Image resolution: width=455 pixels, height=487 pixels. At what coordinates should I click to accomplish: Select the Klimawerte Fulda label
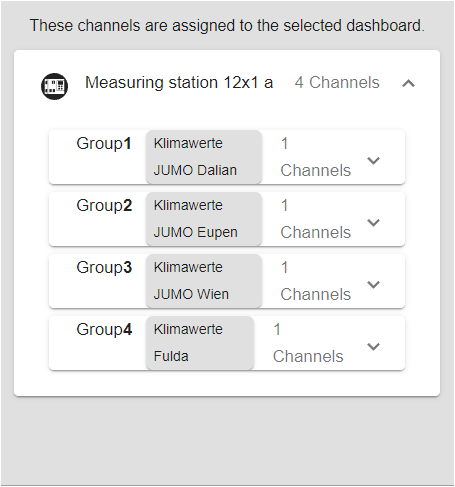click(x=200, y=343)
